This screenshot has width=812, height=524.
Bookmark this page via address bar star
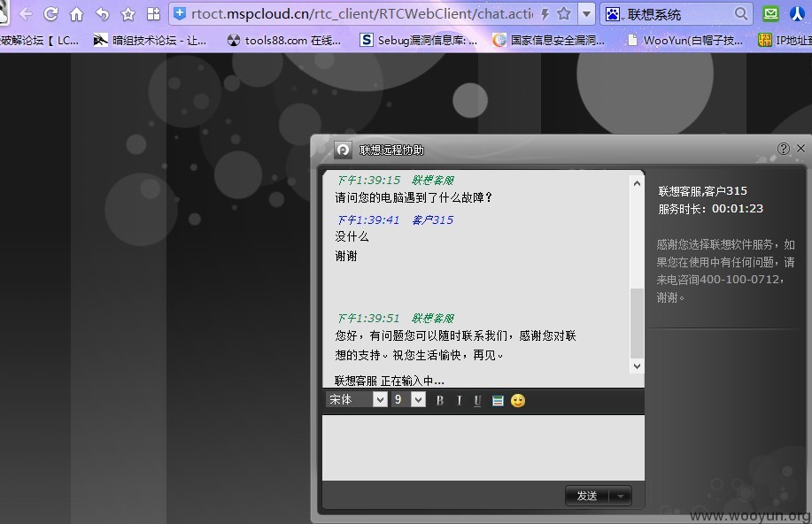tap(564, 14)
